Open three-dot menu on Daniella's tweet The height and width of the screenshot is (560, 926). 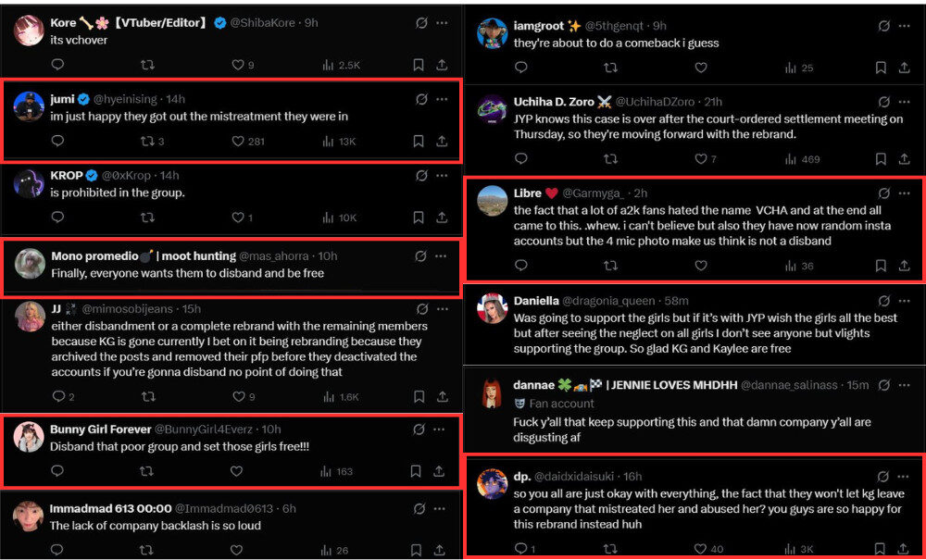click(x=904, y=301)
